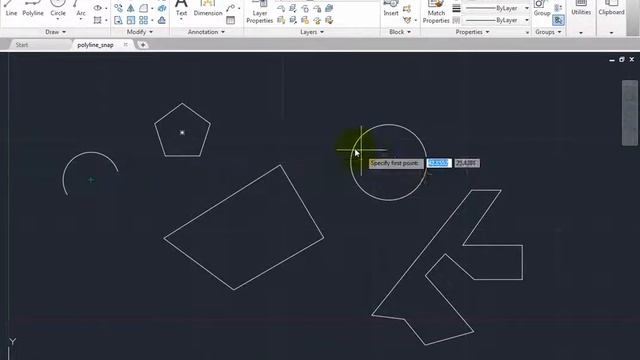Toggle the Group Selection on/off icon
Screen dimensions: 640x360
[558, 20]
